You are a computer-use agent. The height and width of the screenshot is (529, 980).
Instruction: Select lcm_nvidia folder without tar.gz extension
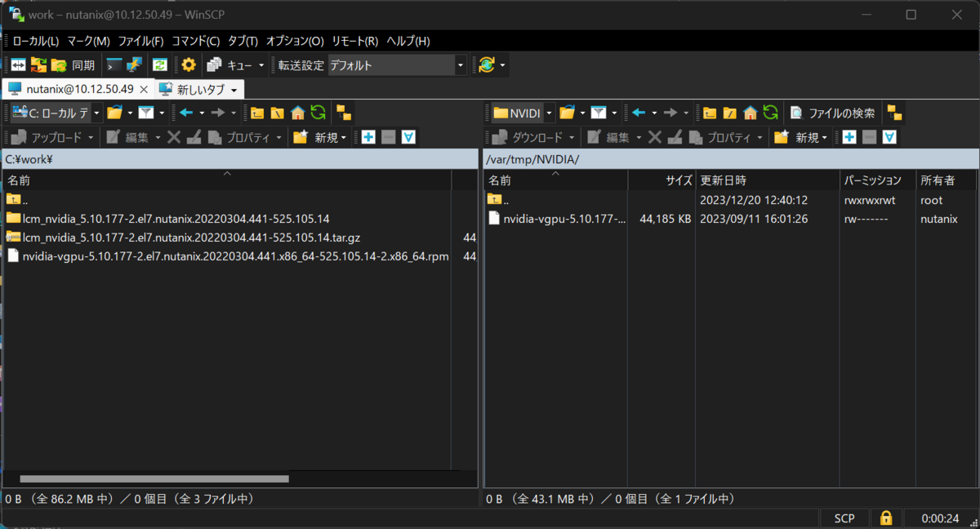click(167, 218)
